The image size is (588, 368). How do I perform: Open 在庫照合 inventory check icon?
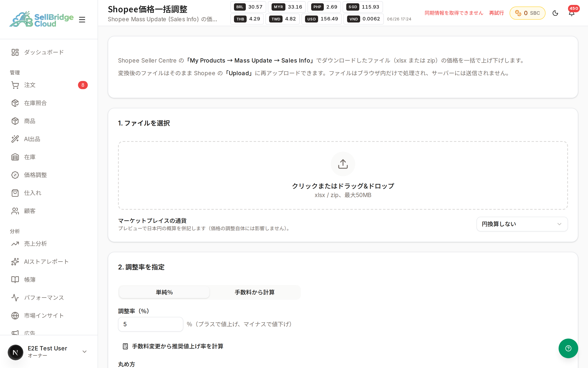coord(15,103)
